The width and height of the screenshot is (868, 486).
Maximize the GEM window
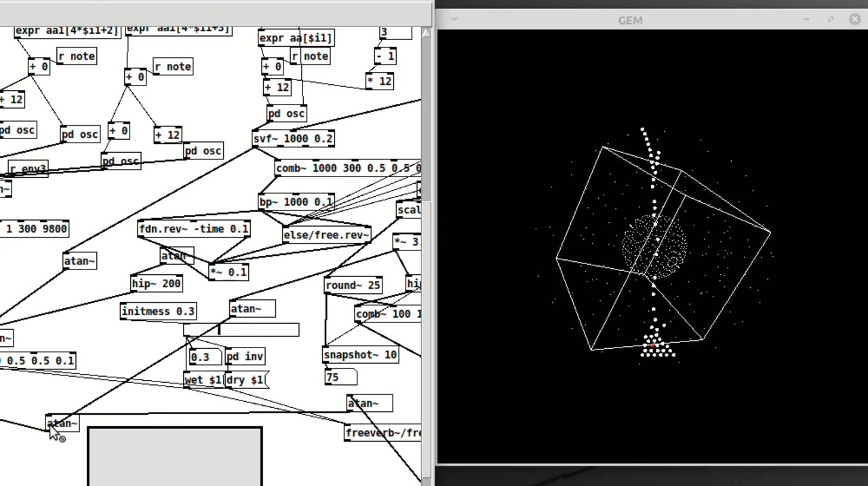pos(831,19)
